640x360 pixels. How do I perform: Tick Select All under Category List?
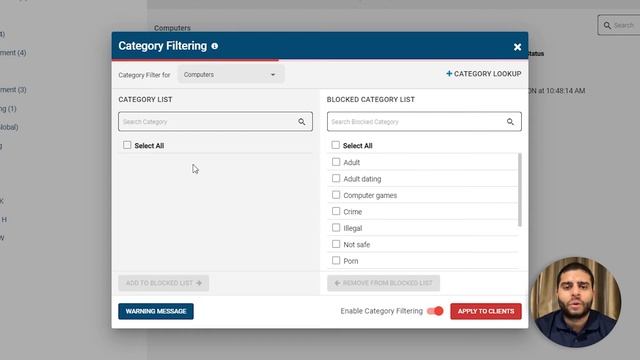(x=127, y=145)
